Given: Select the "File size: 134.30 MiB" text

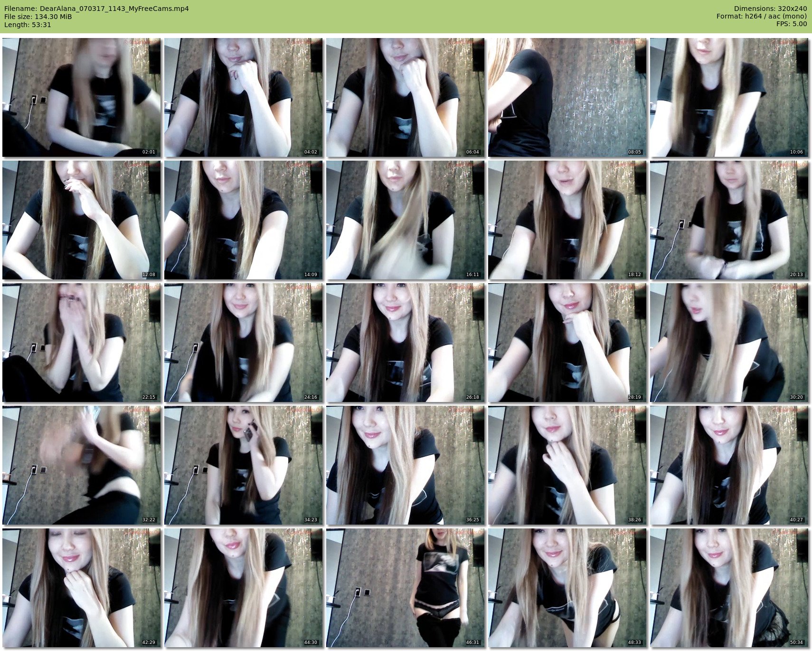Looking at the screenshot, I should [x=38, y=17].
